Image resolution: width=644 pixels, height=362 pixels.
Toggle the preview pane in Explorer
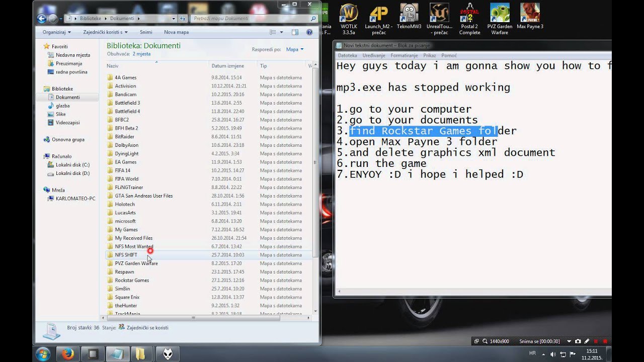tap(295, 32)
